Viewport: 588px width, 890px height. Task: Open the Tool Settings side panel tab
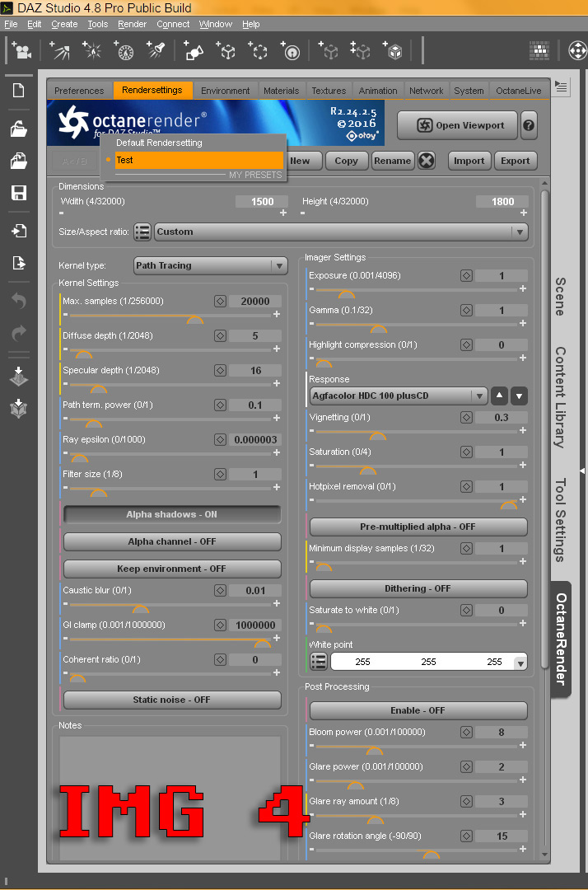pyautogui.click(x=560, y=520)
